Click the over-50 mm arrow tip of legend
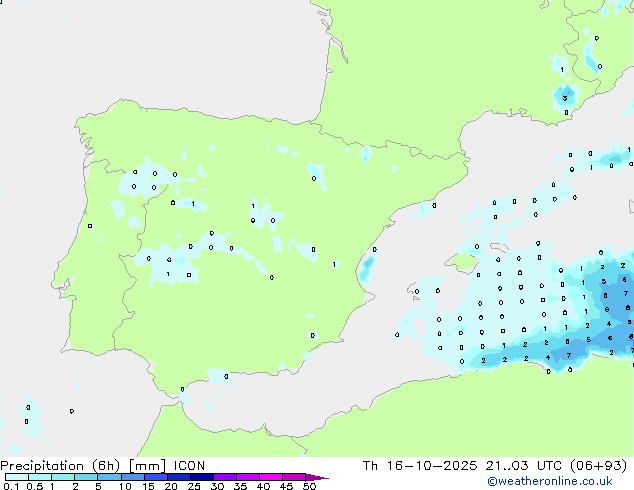The height and width of the screenshot is (490, 634). coord(317,477)
